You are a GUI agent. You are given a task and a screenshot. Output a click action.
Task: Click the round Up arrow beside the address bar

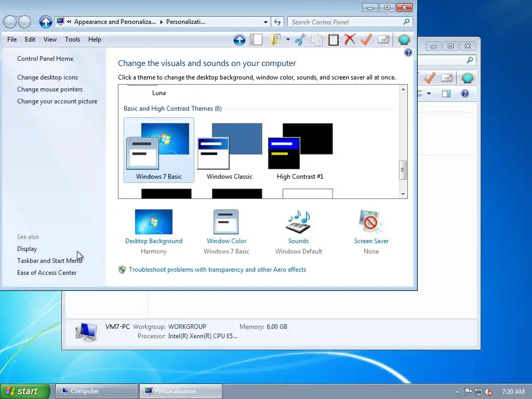(46, 22)
